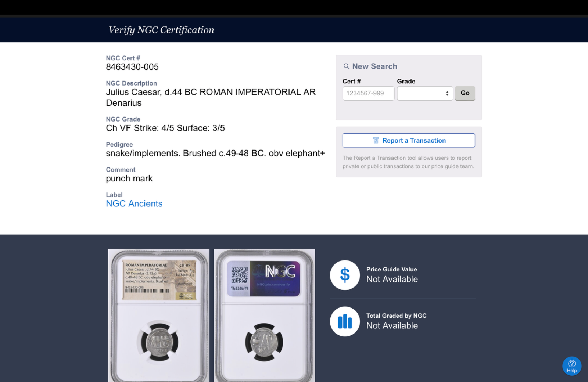Viewport: 588px width, 382px height.
Task: Click the NGC hologram logo on the slab
Action: pyautogui.click(x=280, y=272)
